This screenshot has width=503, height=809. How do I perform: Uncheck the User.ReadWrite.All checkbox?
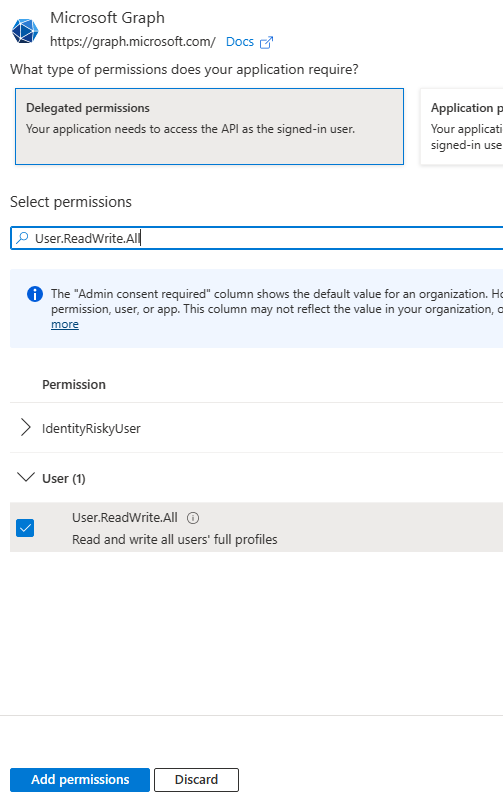pos(25,528)
